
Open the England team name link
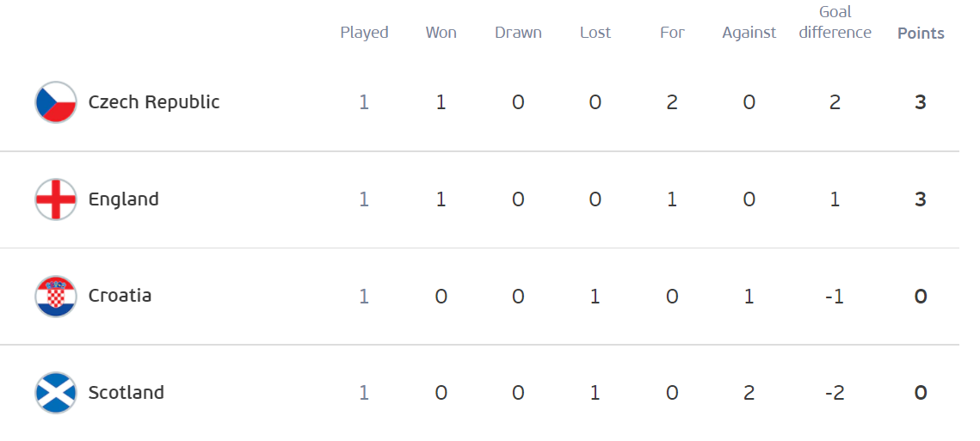click(123, 199)
